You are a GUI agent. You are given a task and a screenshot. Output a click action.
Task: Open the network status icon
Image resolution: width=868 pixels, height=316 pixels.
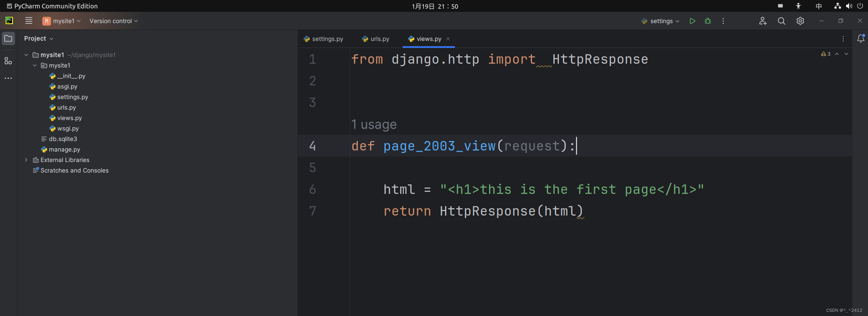(x=838, y=6)
